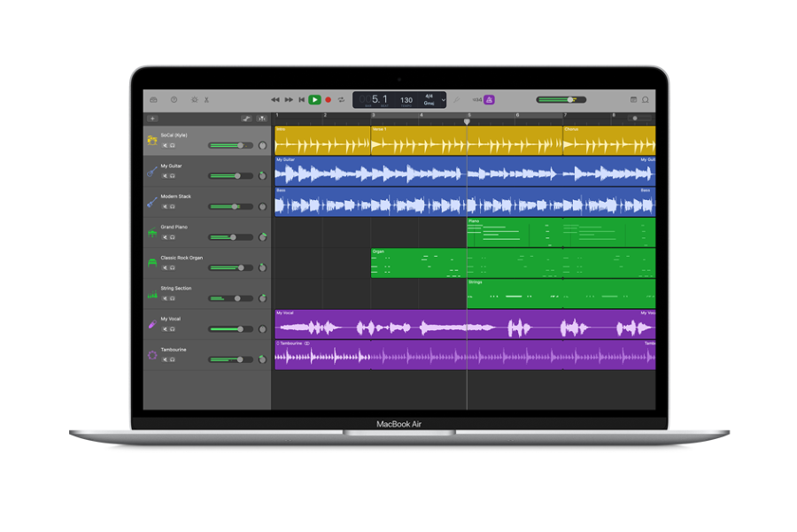Solo the My Vocal track
The height and width of the screenshot is (532, 797).
click(173, 329)
